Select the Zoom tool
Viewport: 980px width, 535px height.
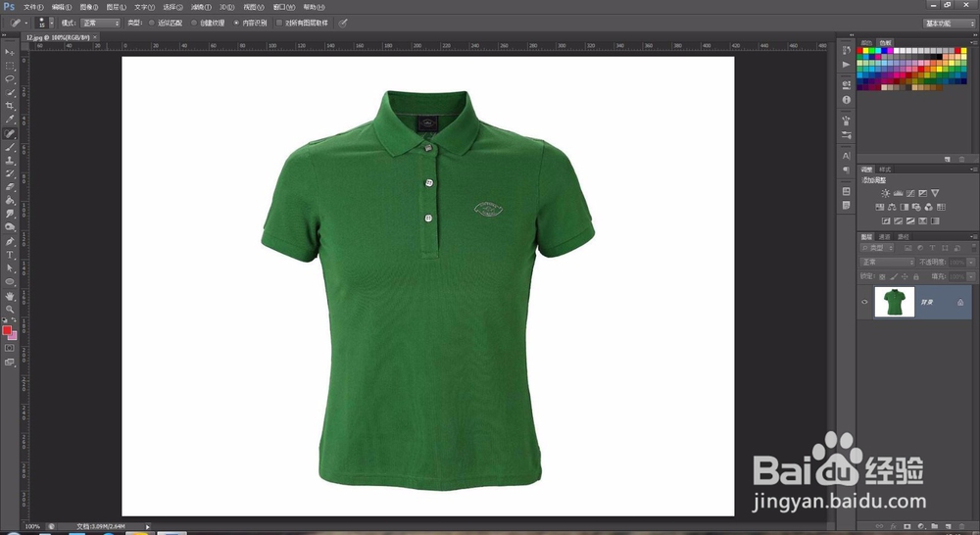10,309
